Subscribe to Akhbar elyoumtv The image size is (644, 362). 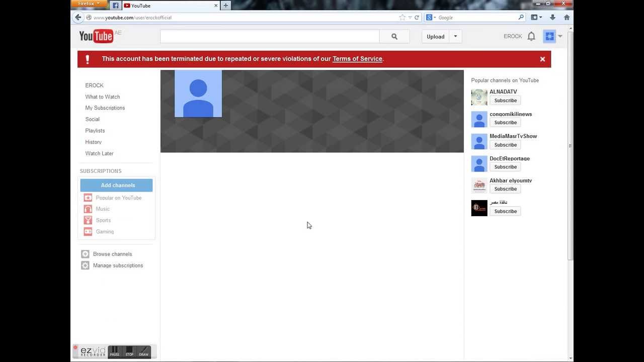coord(506,189)
